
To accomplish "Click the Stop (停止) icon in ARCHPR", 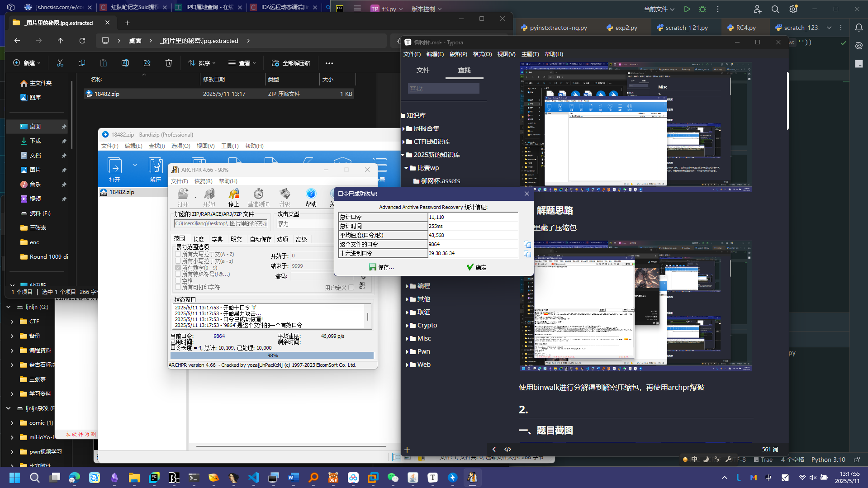I will 234,194.
